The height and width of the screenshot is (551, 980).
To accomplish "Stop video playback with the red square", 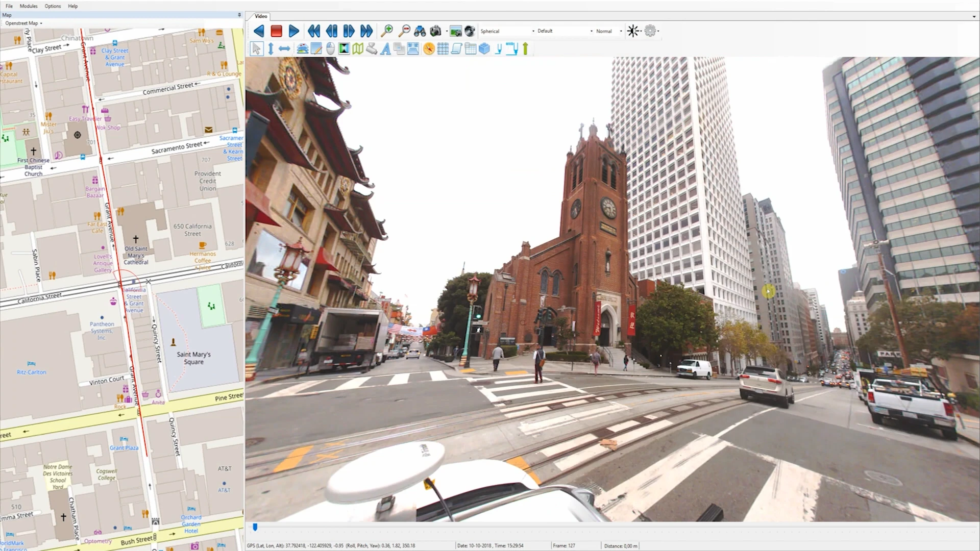I will (276, 31).
